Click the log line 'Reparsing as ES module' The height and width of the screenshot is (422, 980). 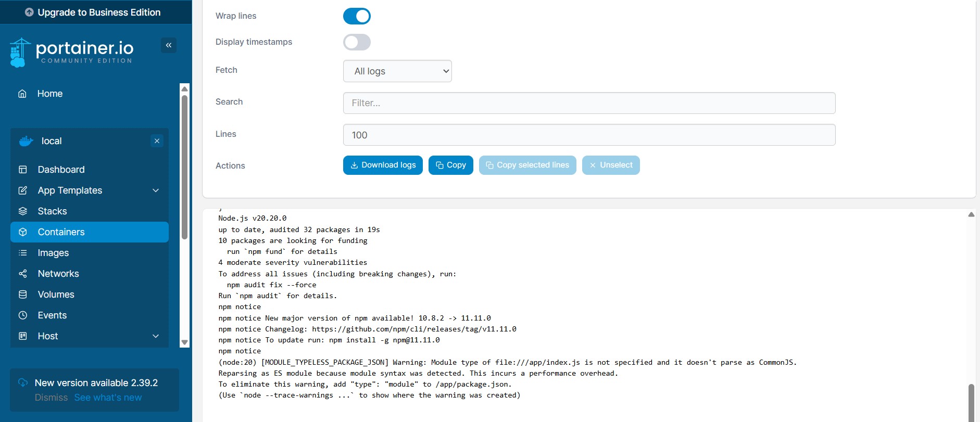click(418, 374)
